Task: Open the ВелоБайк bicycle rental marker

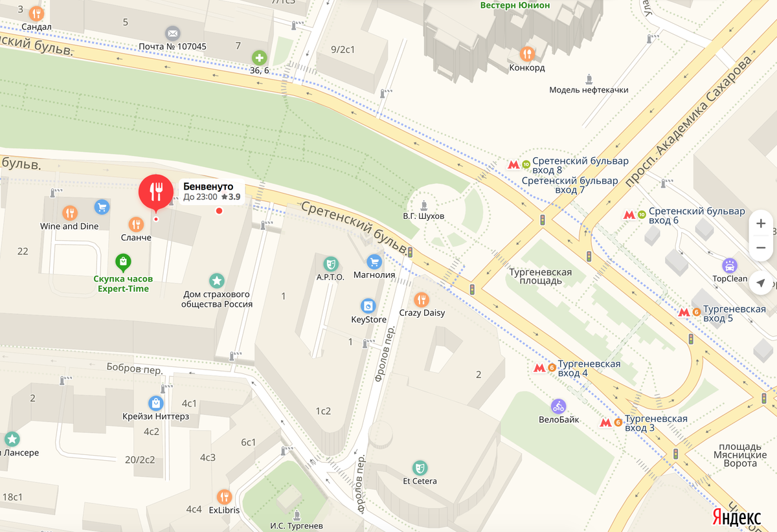Action: point(559,406)
